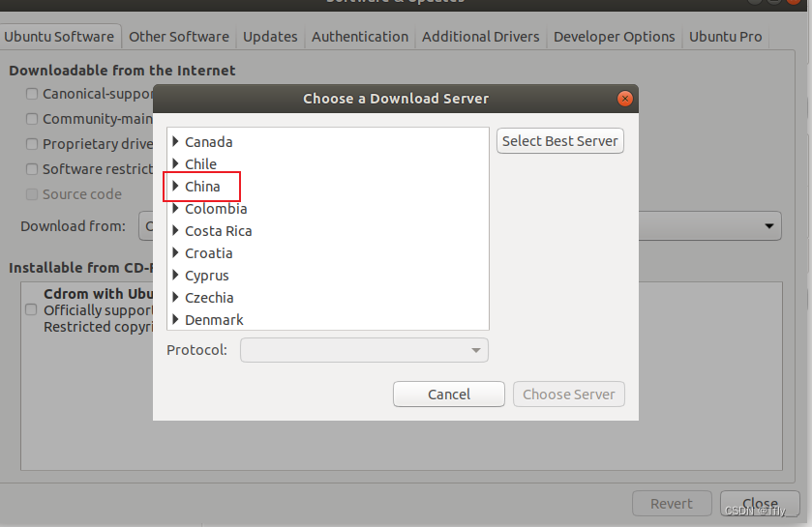812x527 pixels.
Task: Go to Additional Drivers tab
Action: (x=481, y=37)
